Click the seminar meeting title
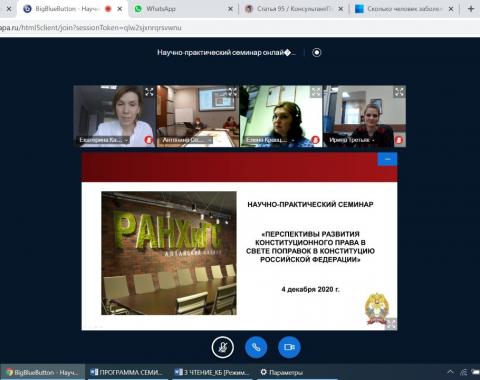This screenshot has width=480, height=380. pyautogui.click(x=226, y=53)
